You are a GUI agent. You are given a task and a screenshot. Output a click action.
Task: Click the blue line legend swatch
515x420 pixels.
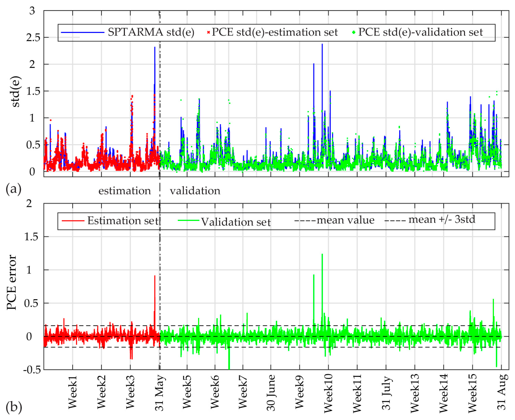[x=83, y=32]
